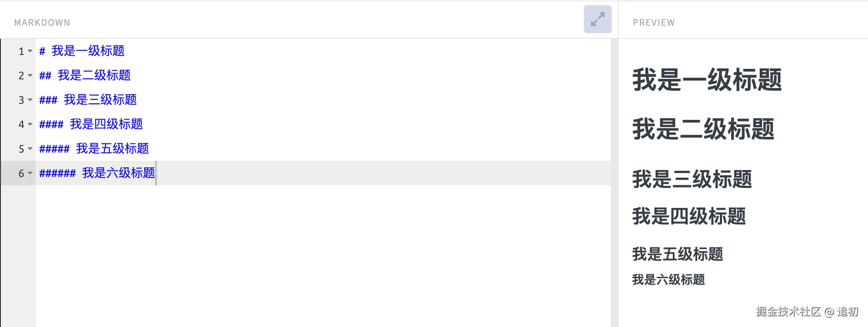The height and width of the screenshot is (327, 868).
Task: Place cursor in '## 我是二级标题' source line
Action: (93, 75)
